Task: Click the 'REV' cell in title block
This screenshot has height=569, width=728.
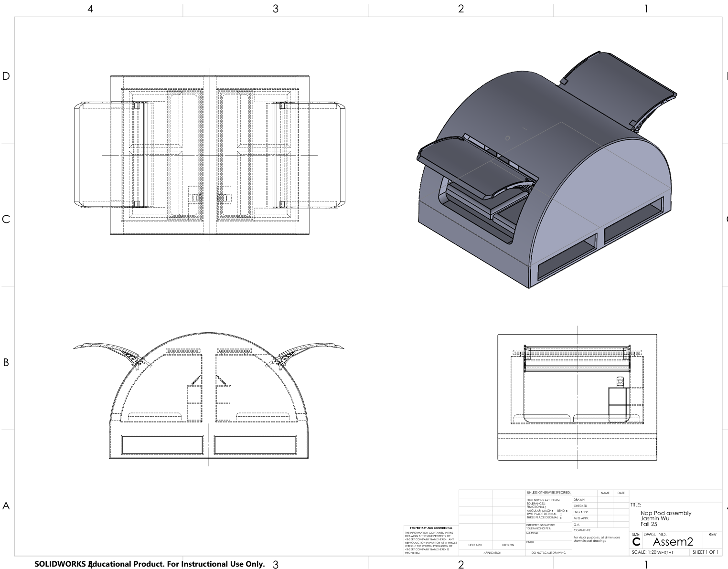Action: click(x=712, y=535)
